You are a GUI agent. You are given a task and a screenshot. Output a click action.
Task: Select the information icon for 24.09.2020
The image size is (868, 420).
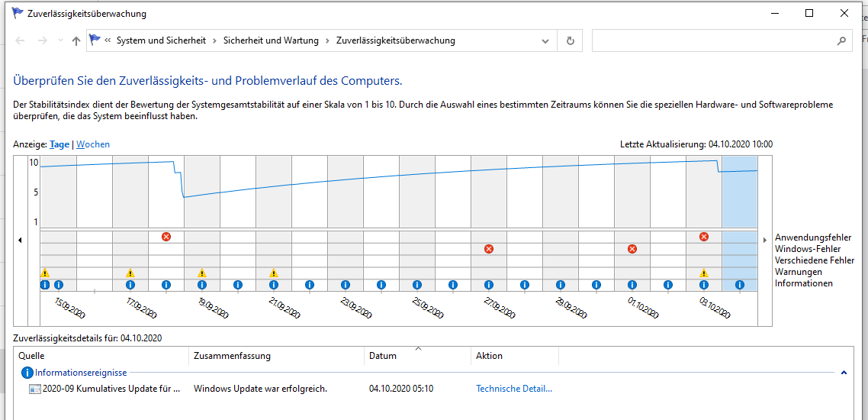pyautogui.click(x=381, y=285)
